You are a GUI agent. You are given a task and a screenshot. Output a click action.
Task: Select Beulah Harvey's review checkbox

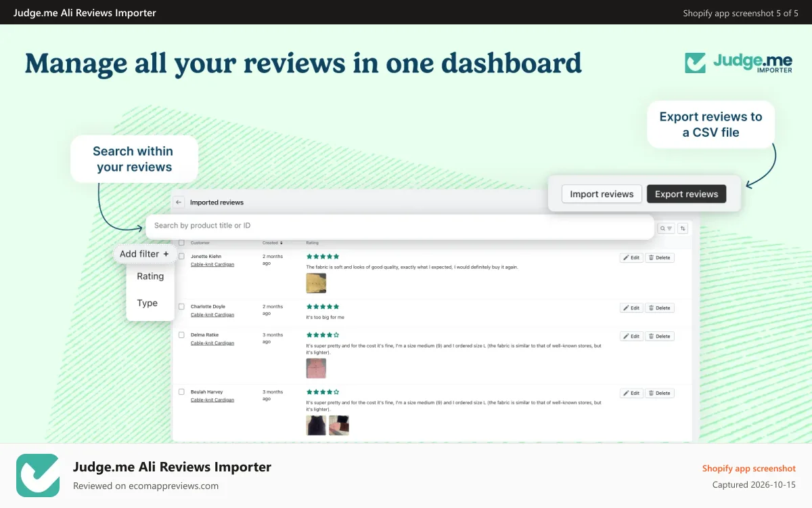click(x=181, y=392)
